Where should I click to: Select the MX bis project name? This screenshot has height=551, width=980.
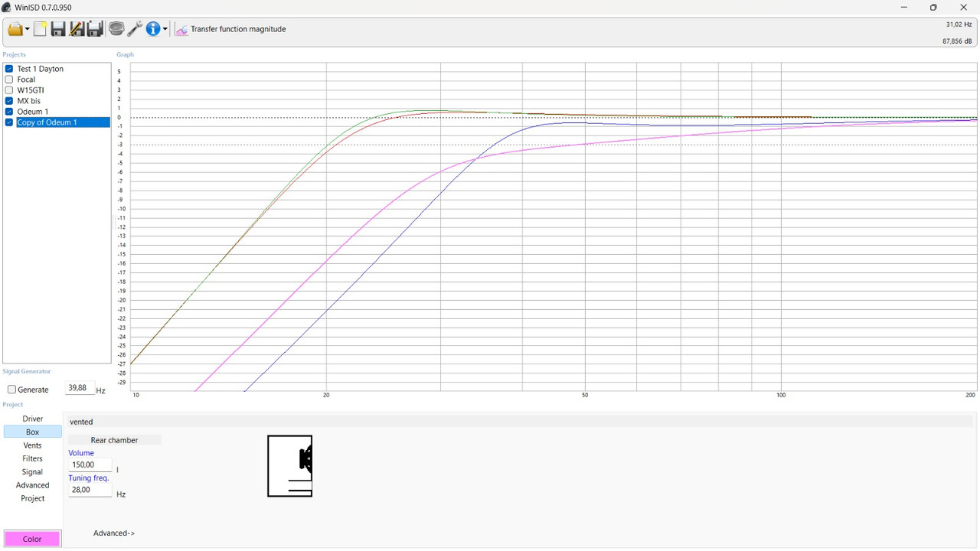pyautogui.click(x=29, y=101)
